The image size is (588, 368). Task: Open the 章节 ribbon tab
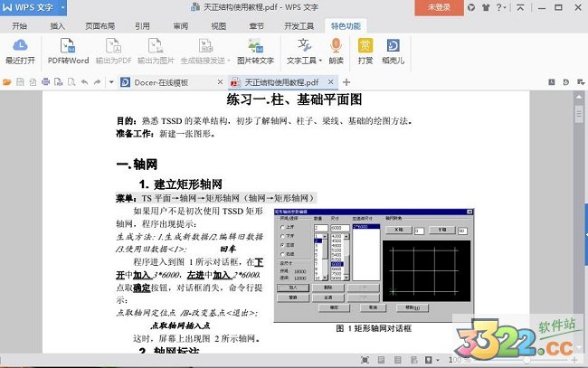pyautogui.click(x=257, y=26)
